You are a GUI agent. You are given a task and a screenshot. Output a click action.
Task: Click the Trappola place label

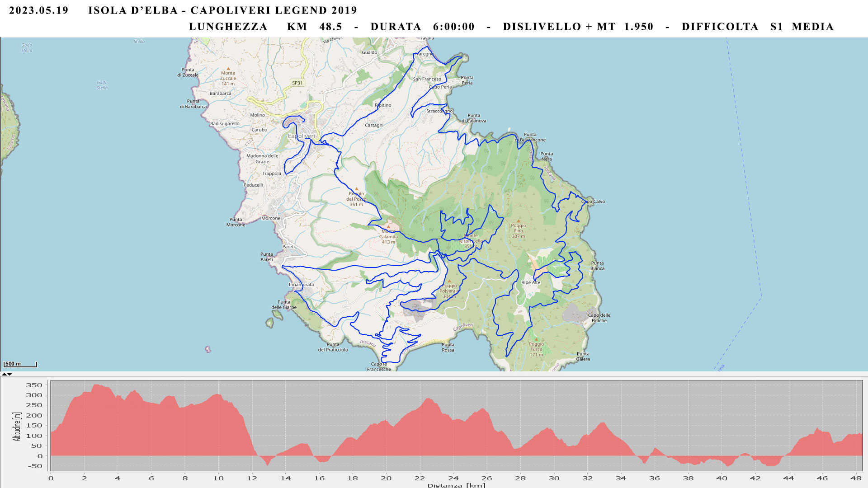(272, 174)
